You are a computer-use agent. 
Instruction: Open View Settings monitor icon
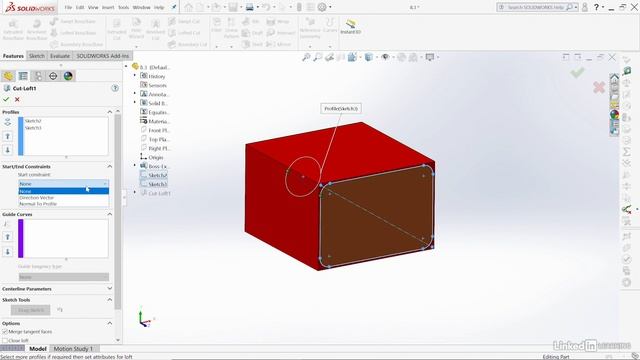tap(430, 57)
